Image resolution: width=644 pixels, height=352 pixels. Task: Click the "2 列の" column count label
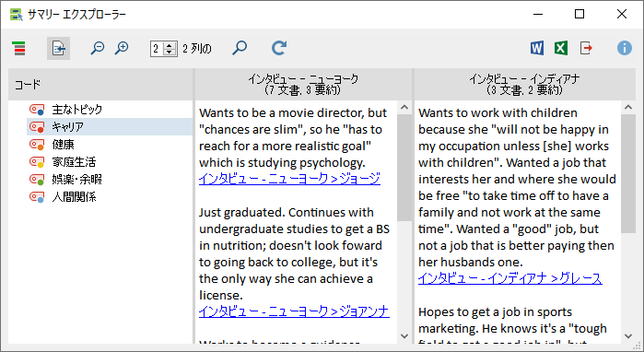point(197,49)
